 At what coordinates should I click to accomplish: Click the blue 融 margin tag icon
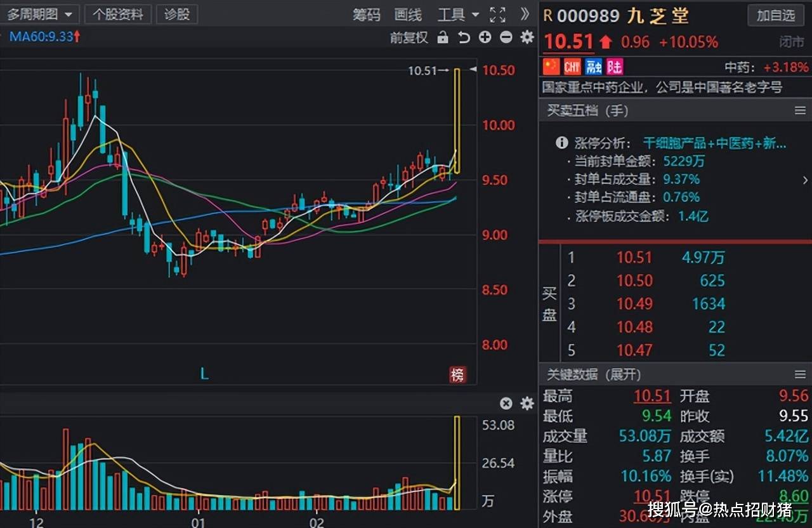[594, 67]
